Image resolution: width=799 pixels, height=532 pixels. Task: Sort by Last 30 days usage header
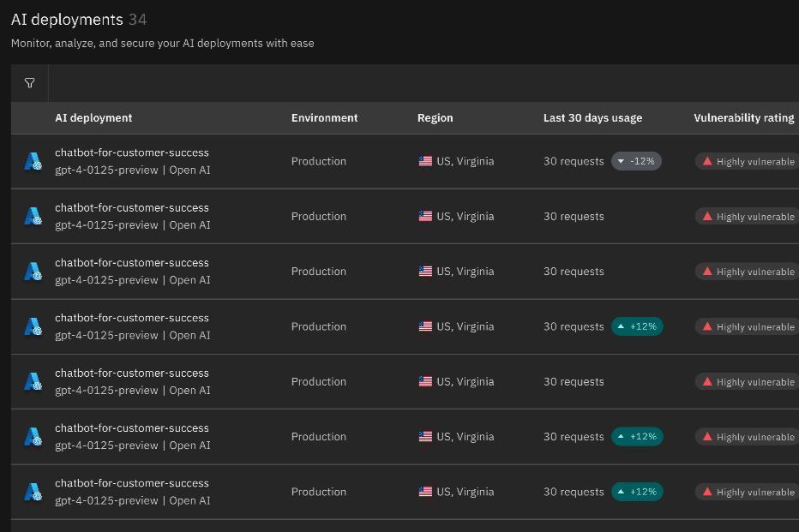(x=592, y=118)
